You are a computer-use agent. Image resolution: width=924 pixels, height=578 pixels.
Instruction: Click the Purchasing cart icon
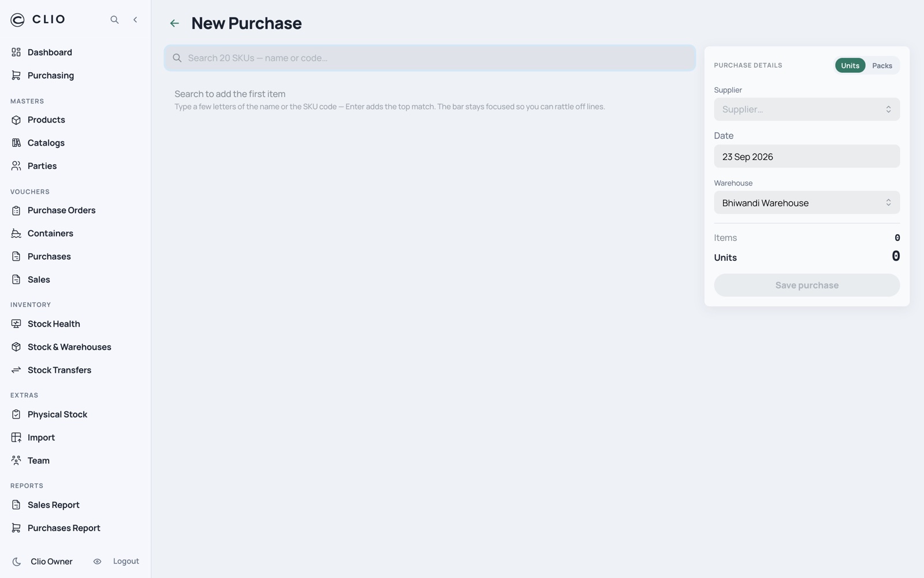point(16,75)
